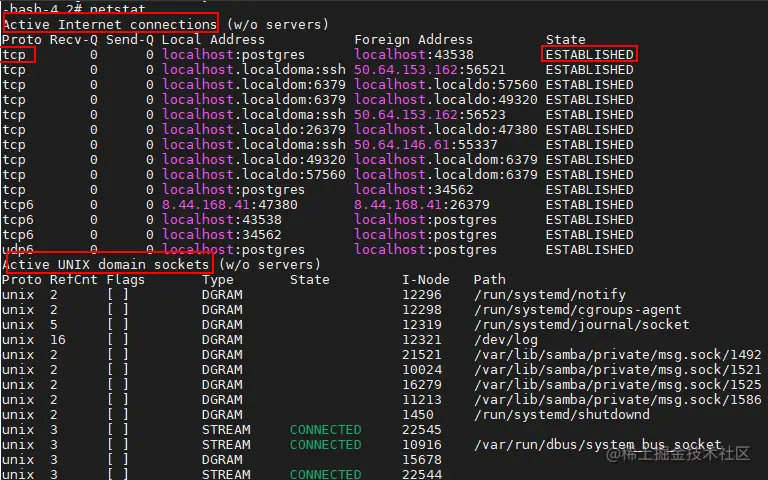This screenshot has width=768, height=480.
Task: Click the 'Send-Q' column header
Action: (x=130, y=40)
